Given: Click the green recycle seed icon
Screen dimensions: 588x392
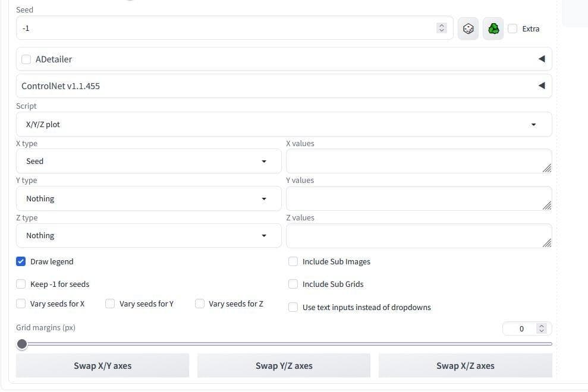Looking at the screenshot, I should (493, 29).
